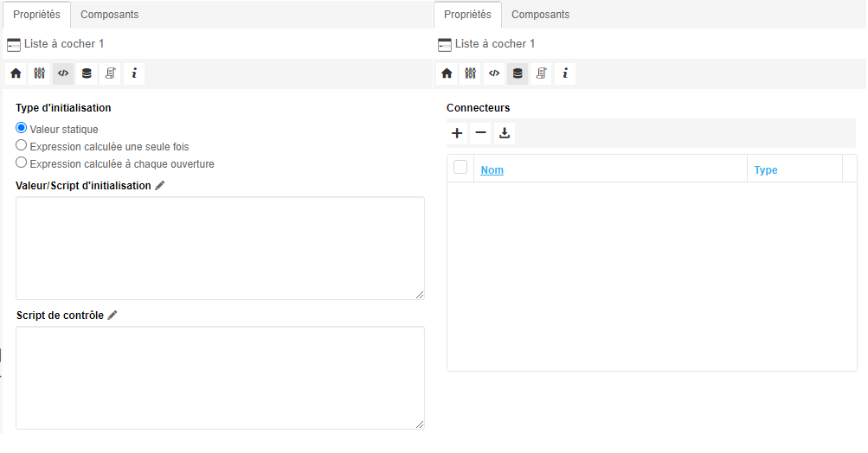Open the Propriétés tab in the right panel
The image size is (868, 453).
pos(467,15)
